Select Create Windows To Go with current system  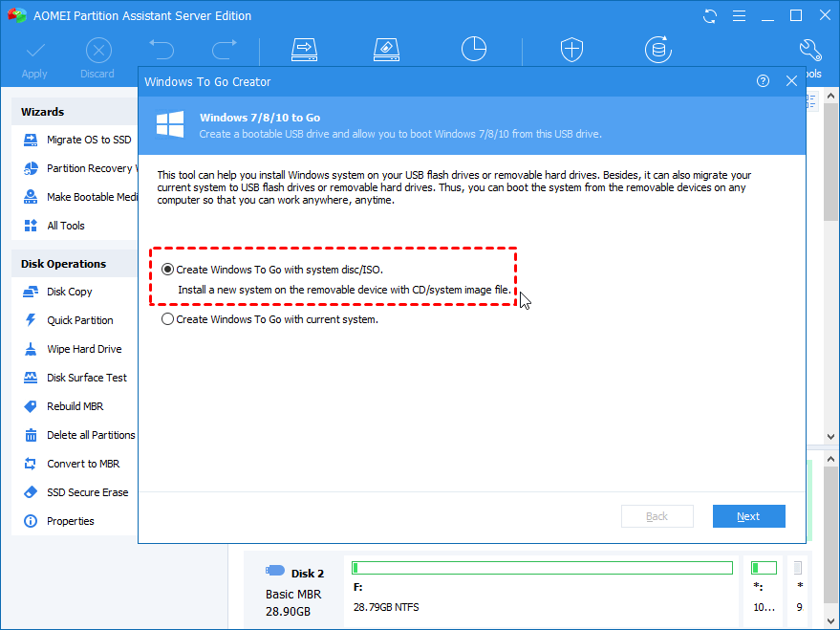click(167, 319)
